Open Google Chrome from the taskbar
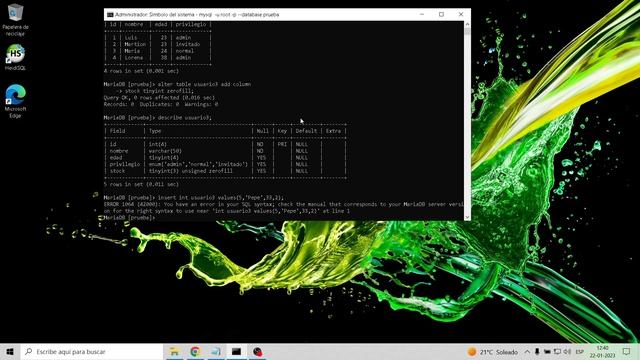This screenshot has height=360, width=640. tap(195, 351)
